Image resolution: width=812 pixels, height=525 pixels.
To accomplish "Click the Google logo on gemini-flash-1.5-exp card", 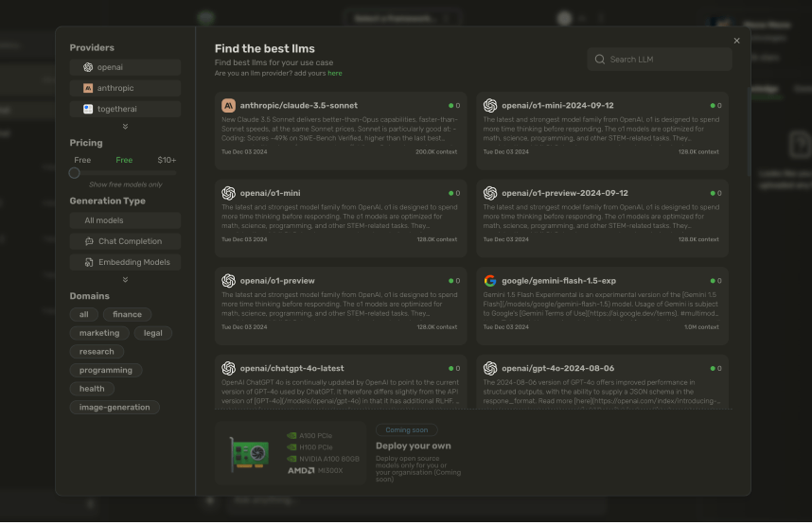I will tap(490, 281).
